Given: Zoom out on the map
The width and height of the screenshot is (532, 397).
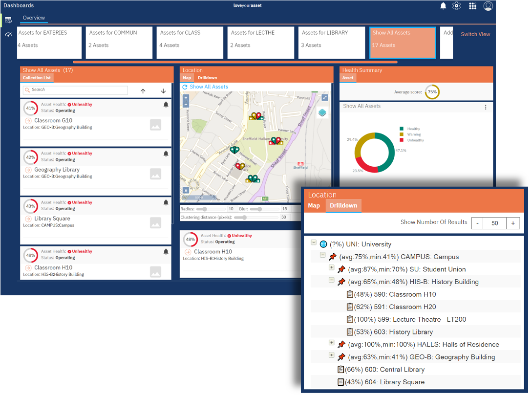Looking at the screenshot, I should coord(186,105).
